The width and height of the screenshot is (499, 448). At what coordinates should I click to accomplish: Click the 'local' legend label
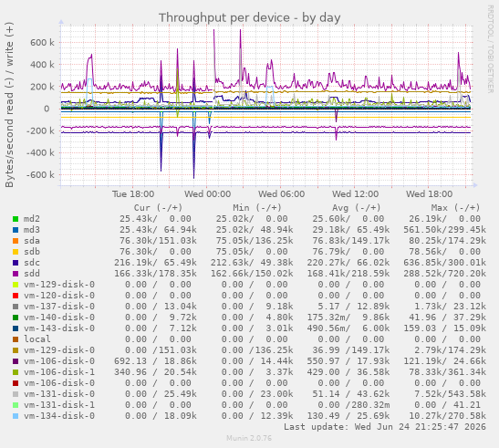[x=37, y=339]
